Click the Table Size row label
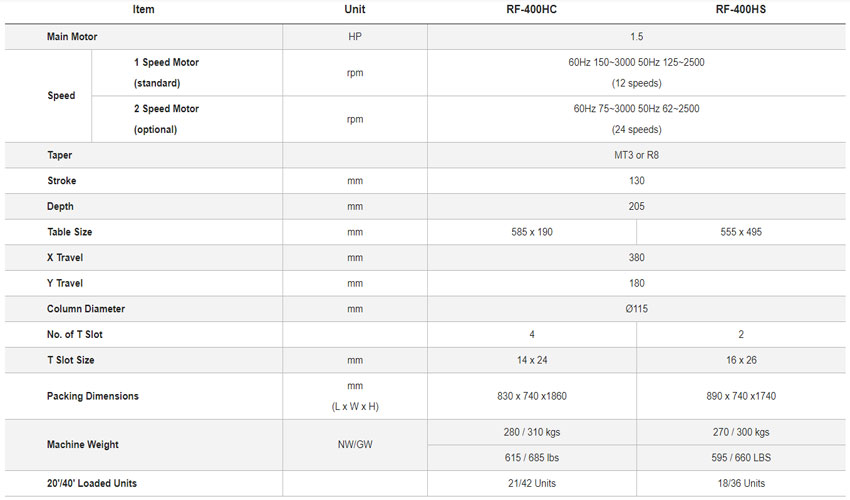 [x=70, y=232]
